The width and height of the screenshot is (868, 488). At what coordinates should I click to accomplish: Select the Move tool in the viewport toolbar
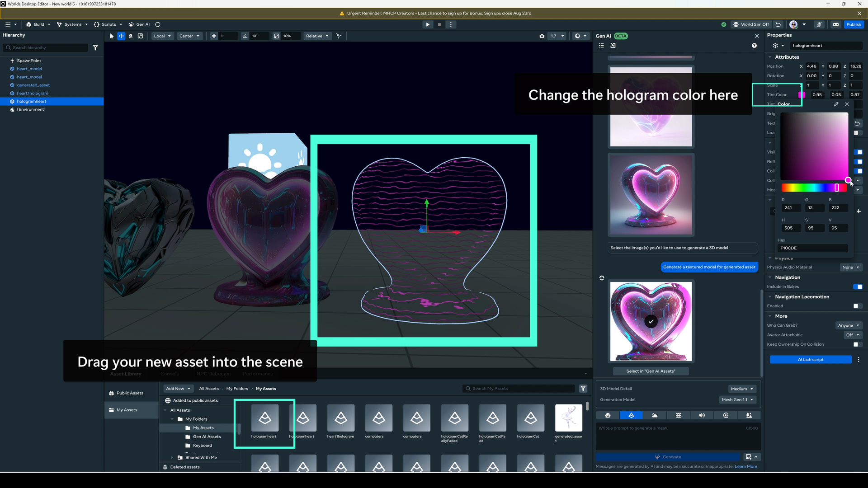pos(121,36)
